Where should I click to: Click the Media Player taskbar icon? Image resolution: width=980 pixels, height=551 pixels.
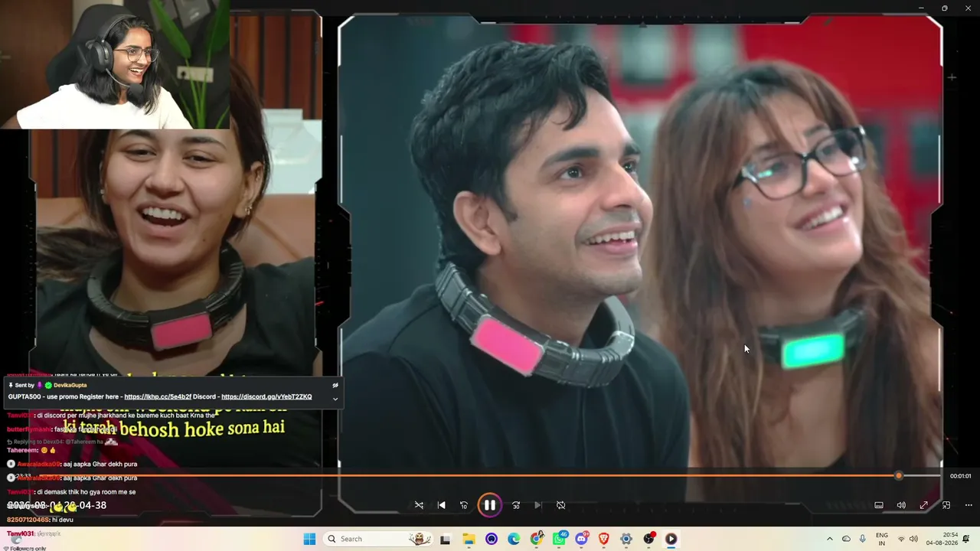pos(671,539)
